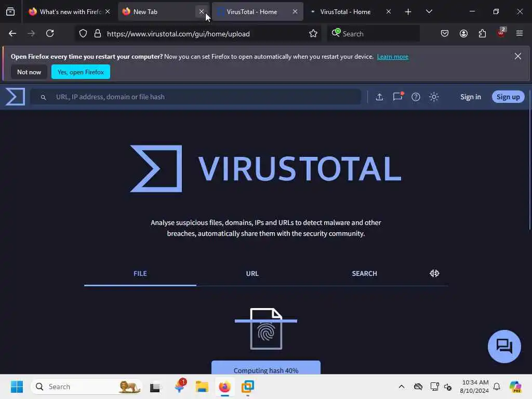Viewport: 532px width, 399px height.
Task: Open Task View on the taskbar
Action: click(x=155, y=387)
